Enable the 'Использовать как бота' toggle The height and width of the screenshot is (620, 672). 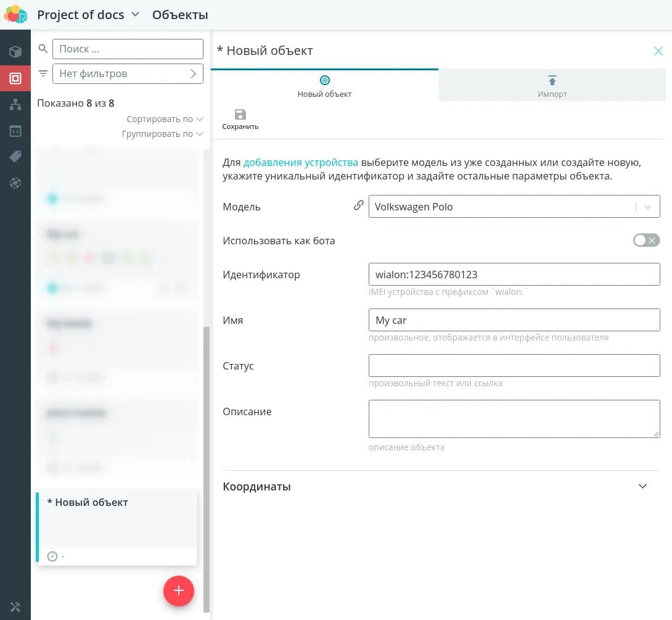pos(646,240)
